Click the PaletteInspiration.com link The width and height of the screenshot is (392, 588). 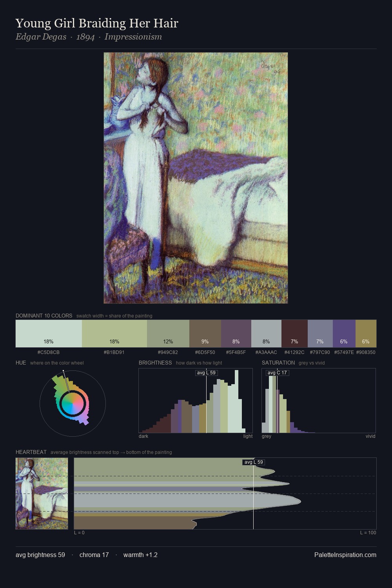pos(345,555)
